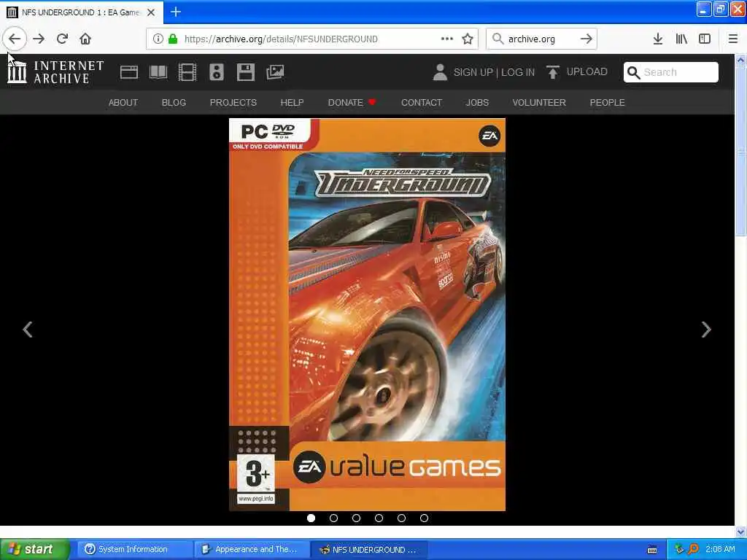
Task: Open the browser library icon
Action: 681,39
